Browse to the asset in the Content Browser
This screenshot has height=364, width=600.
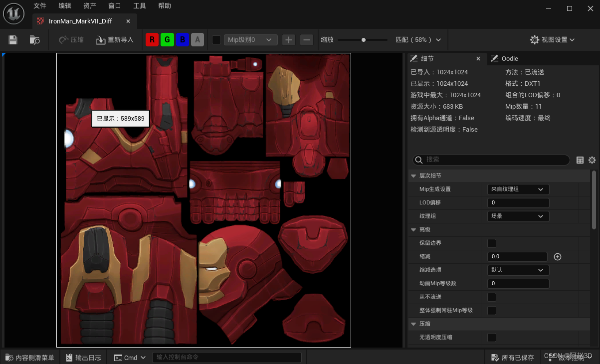point(34,40)
